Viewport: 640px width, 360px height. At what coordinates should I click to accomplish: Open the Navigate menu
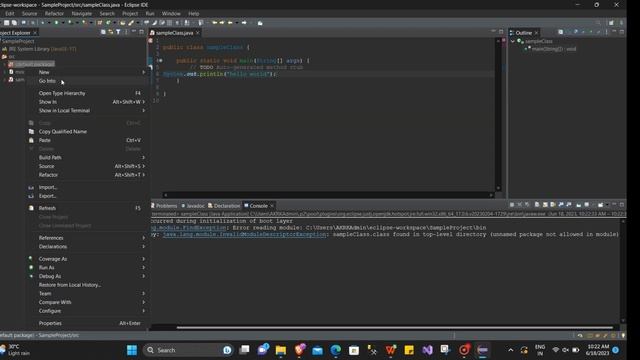coord(82,13)
